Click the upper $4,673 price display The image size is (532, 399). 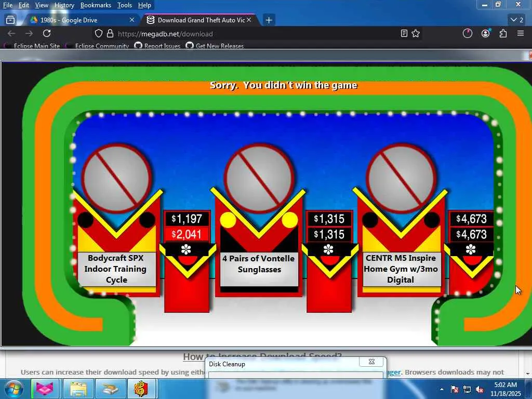(471, 219)
